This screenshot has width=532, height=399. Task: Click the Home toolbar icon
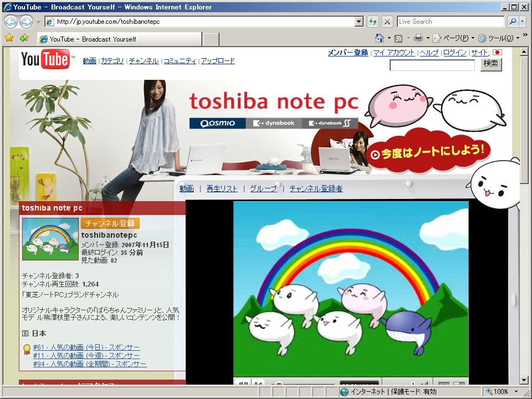click(380, 38)
